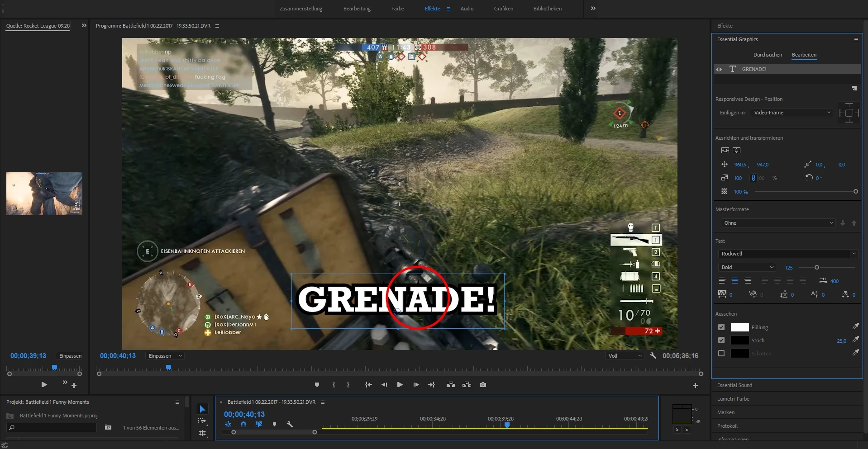Center align the text
The width and height of the screenshot is (868, 449).
click(x=735, y=281)
